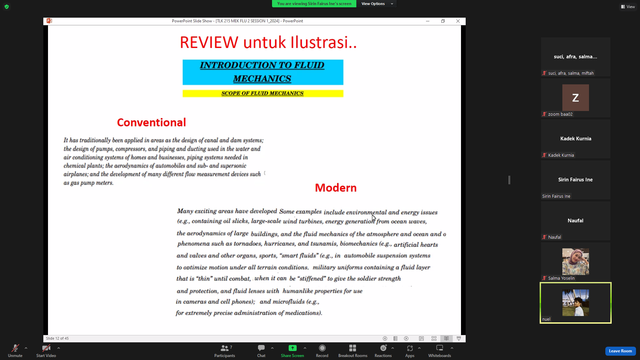Open share screen options arrow
This screenshot has width=640, height=360.
305,348
